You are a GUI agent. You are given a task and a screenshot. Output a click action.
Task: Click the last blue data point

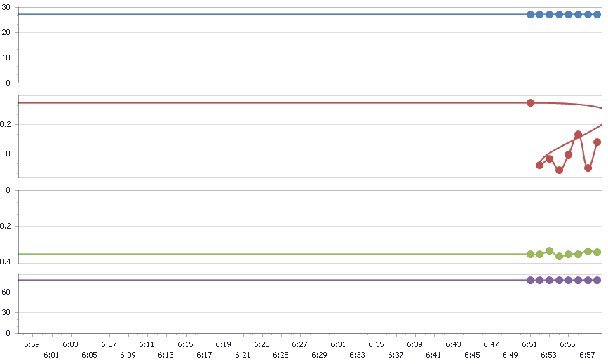(x=597, y=14)
